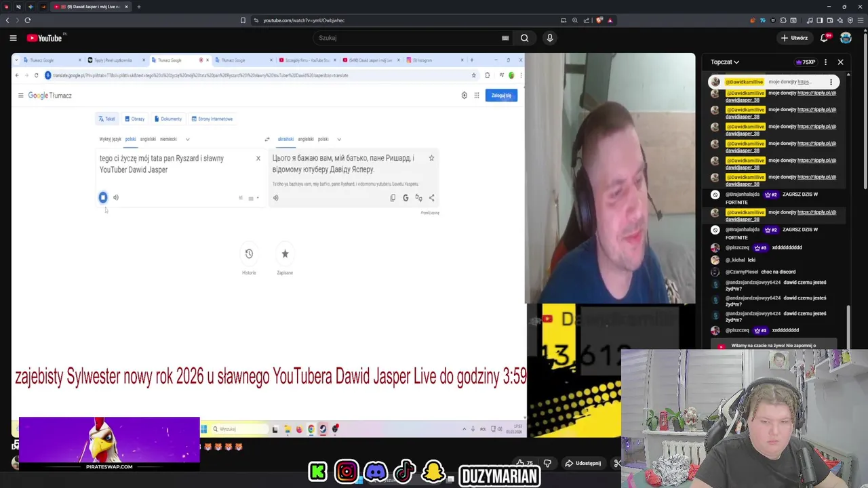Switch to the Dokumenty translation mode
Image resolution: width=868 pixels, height=488 pixels.
(168, 119)
